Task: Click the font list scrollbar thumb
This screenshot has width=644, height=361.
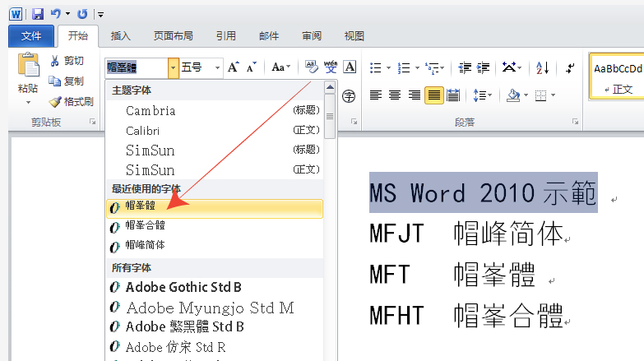Action: [x=330, y=116]
